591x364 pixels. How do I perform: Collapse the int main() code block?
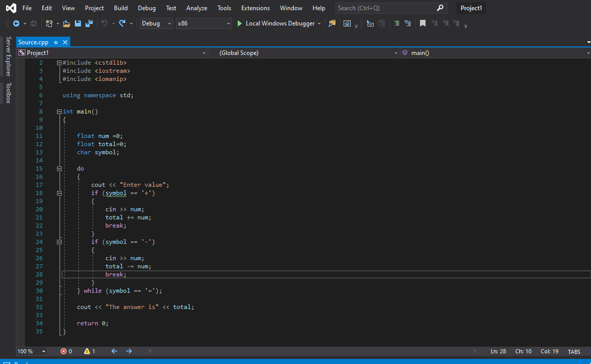tap(60, 111)
